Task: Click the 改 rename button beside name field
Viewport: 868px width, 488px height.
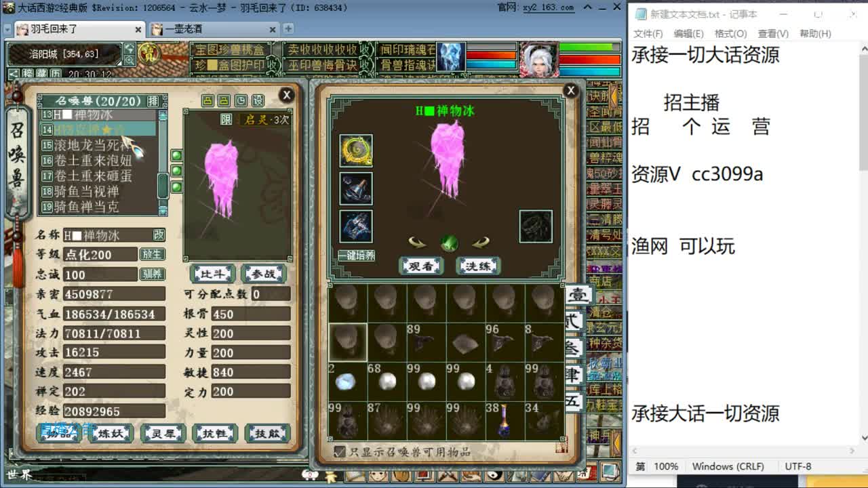Action: (159, 235)
